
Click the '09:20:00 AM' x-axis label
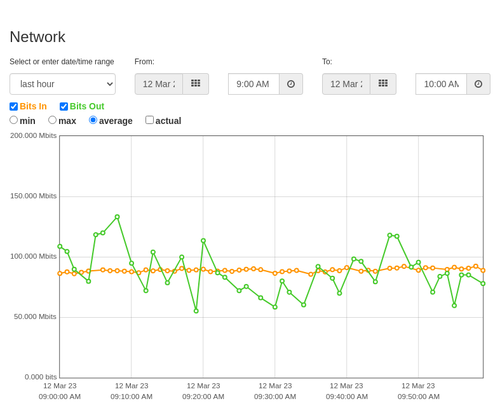203,397
